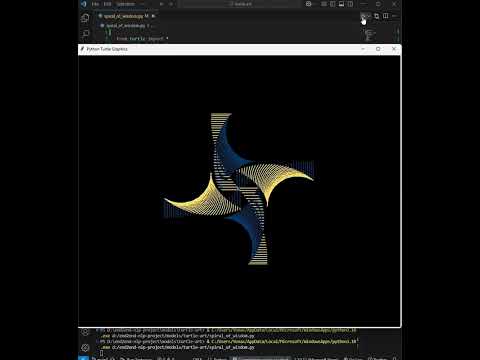This screenshot has width=480, height=360.
Task: Minimize the VS Code window
Action: click(364, 4)
